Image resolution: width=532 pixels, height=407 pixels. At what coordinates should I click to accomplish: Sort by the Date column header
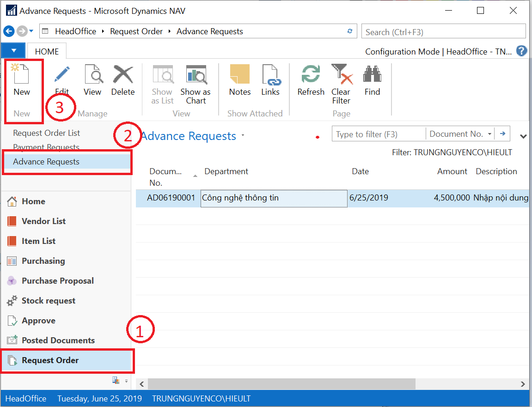tap(361, 171)
